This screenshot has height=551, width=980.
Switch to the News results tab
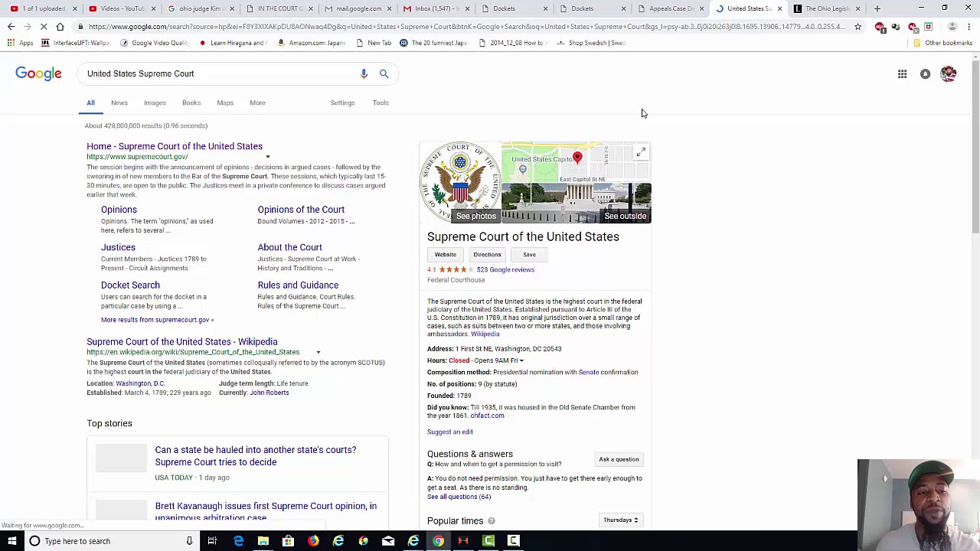pyautogui.click(x=119, y=103)
